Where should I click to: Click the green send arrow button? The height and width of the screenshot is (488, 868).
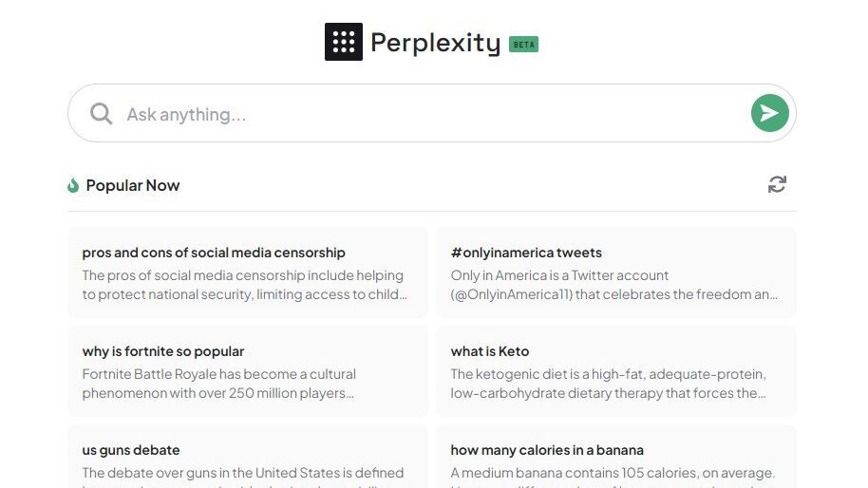[x=769, y=114]
